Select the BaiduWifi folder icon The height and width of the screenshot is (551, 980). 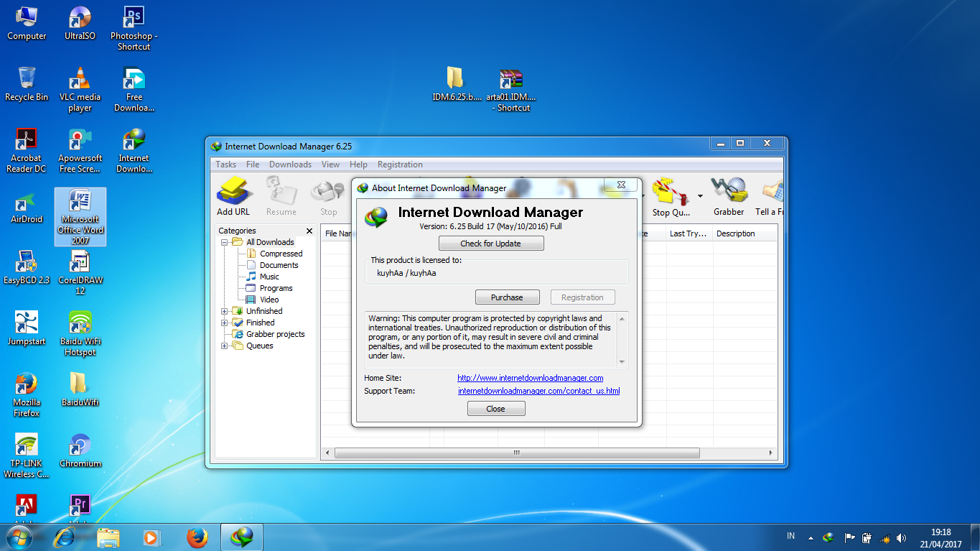point(80,389)
